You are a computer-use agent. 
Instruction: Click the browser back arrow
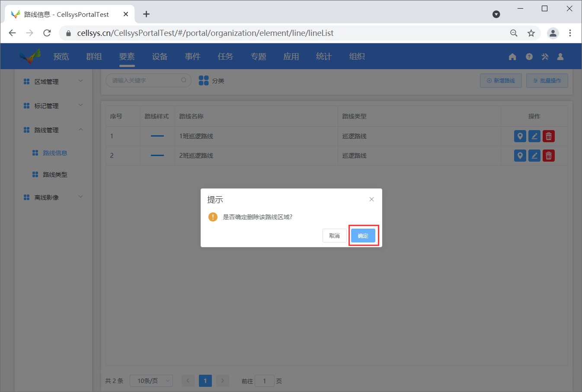point(12,33)
